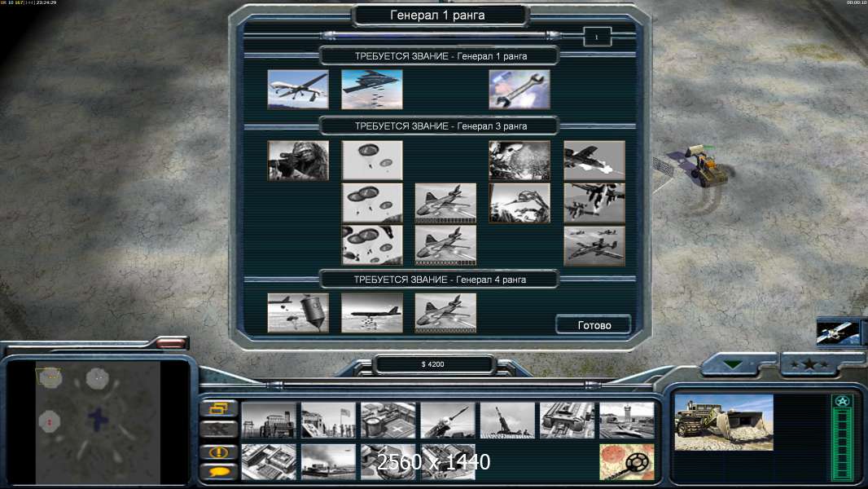Activate the mine detector clearing command
This screenshot has height=489, width=868.
point(627,461)
